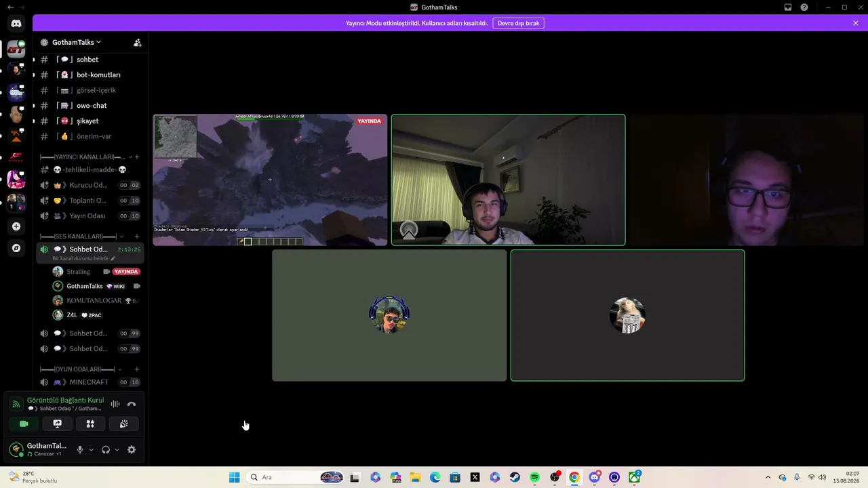
Task: Open your GothamTalks user profile panel
Action: click(x=41, y=449)
